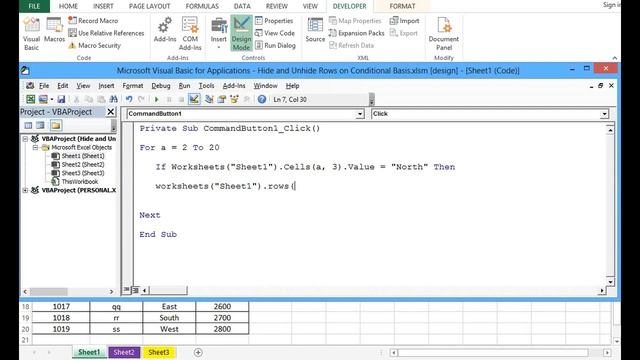The height and width of the screenshot is (360, 640).
Task: Click cell containing South
Action: pyautogui.click(x=169, y=318)
